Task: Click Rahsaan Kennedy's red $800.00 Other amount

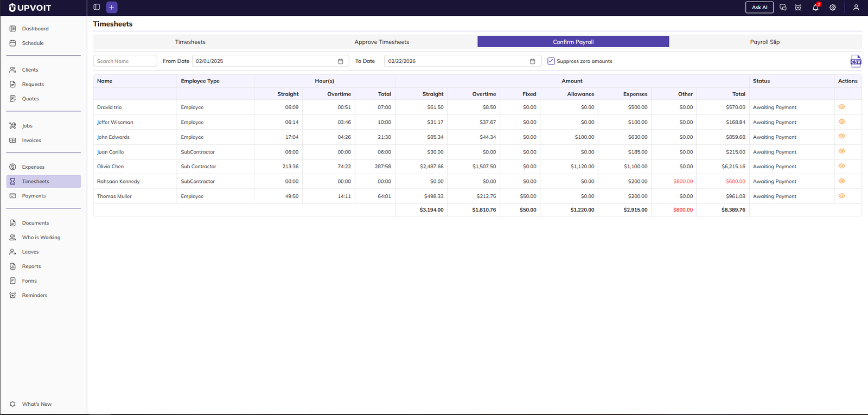Action: click(683, 182)
